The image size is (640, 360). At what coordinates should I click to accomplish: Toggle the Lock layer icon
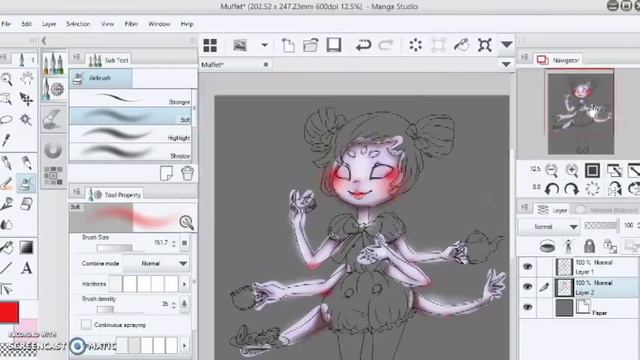(589, 246)
